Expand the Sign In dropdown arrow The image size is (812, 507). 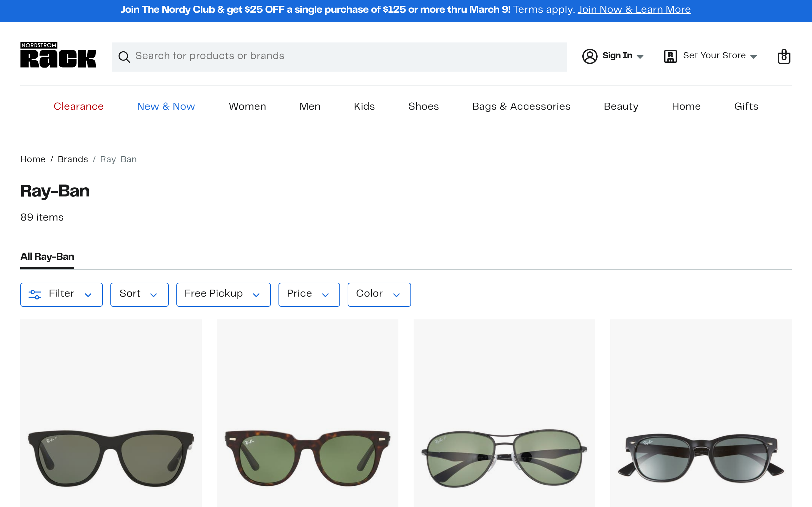[x=640, y=57]
